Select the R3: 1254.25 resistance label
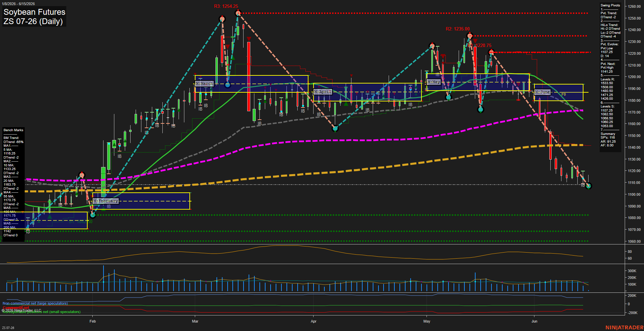 (226, 6)
